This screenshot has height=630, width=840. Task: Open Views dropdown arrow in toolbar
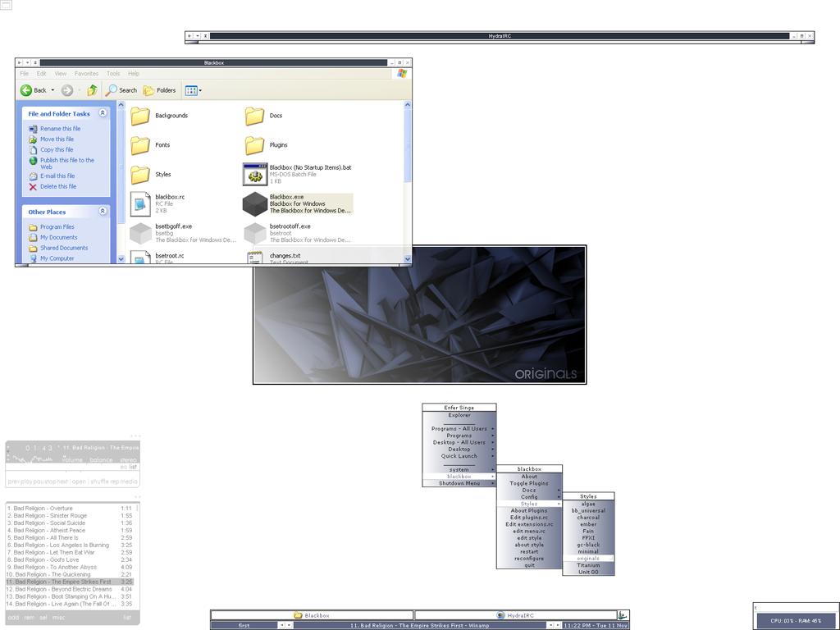pos(200,90)
